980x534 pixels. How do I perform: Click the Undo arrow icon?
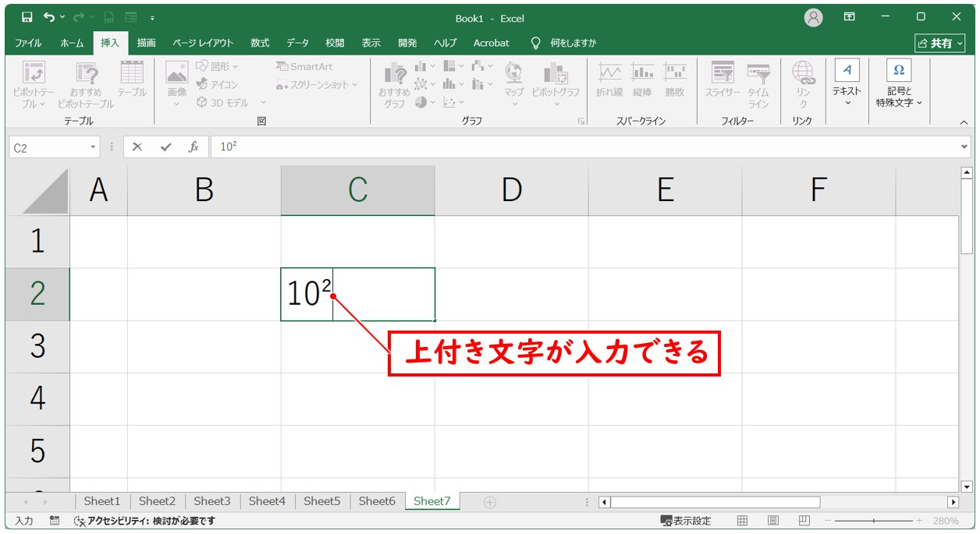[x=50, y=17]
